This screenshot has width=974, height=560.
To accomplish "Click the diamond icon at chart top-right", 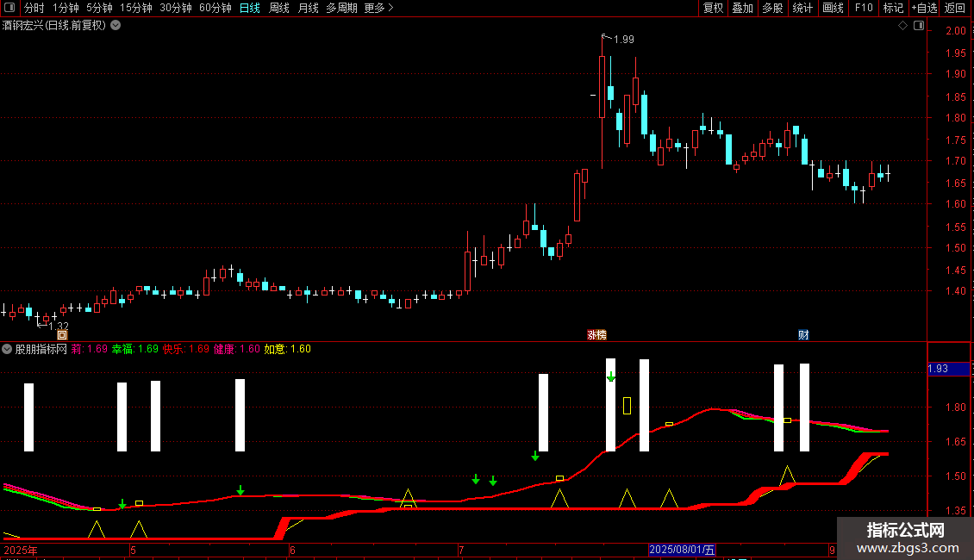I will 903,26.
